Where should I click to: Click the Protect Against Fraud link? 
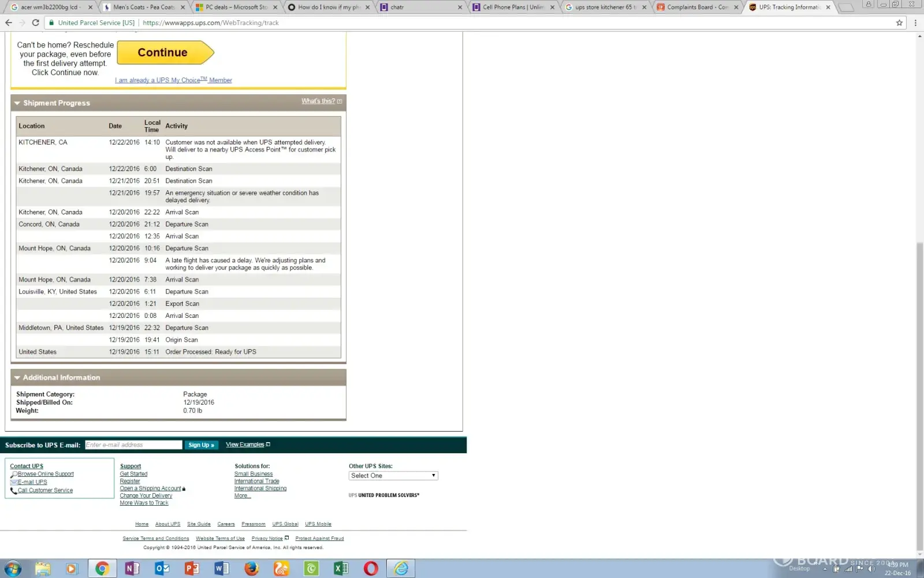coord(319,539)
